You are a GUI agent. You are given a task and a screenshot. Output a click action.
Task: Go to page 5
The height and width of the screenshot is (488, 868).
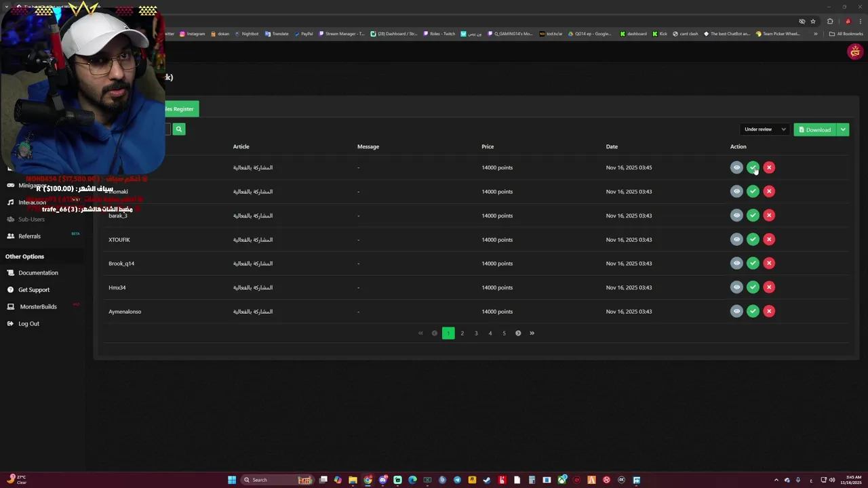pyautogui.click(x=504, y=333)
